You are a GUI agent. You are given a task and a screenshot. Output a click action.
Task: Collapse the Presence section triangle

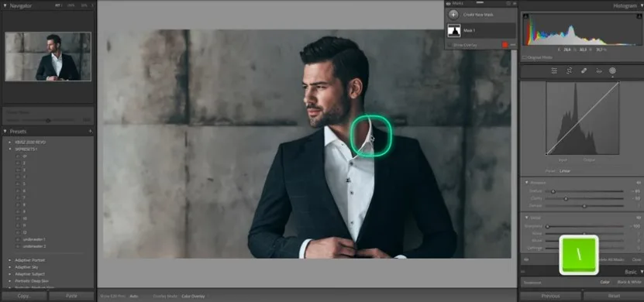pyautogui.click(x=526, y=183)
